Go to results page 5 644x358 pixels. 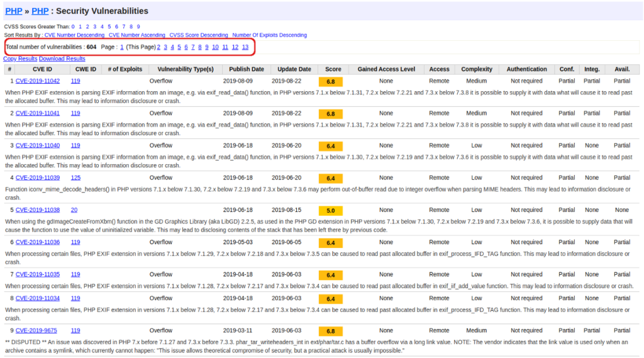pos(179,47)
